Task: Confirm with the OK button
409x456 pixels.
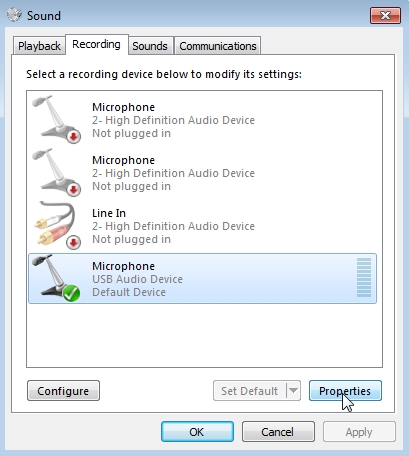Action: [x=197, y=432]
